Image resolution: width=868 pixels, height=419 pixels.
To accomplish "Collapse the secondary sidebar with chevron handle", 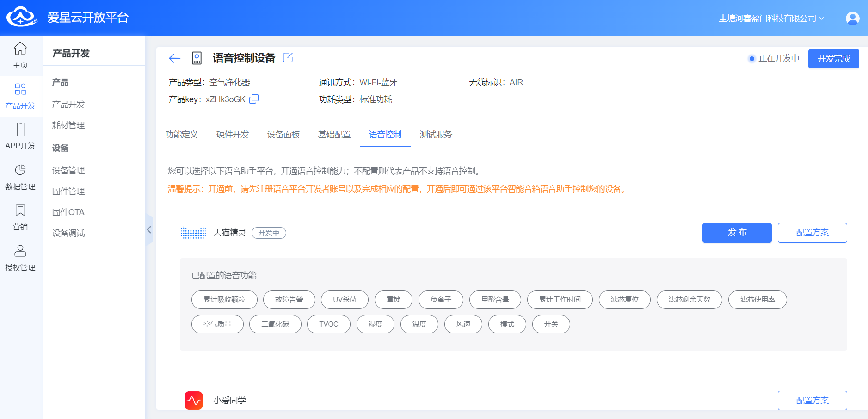I will [x=149, y=229].
